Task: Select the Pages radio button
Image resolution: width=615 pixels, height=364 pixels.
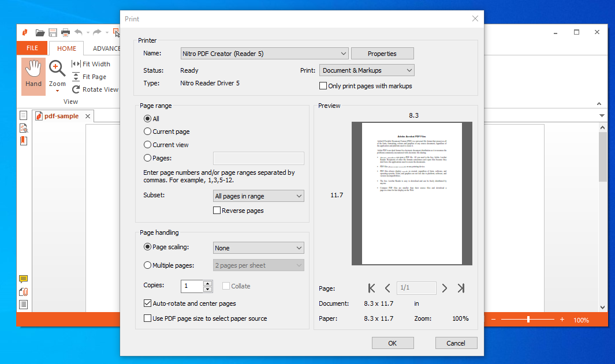Action: tap(147, 158)
